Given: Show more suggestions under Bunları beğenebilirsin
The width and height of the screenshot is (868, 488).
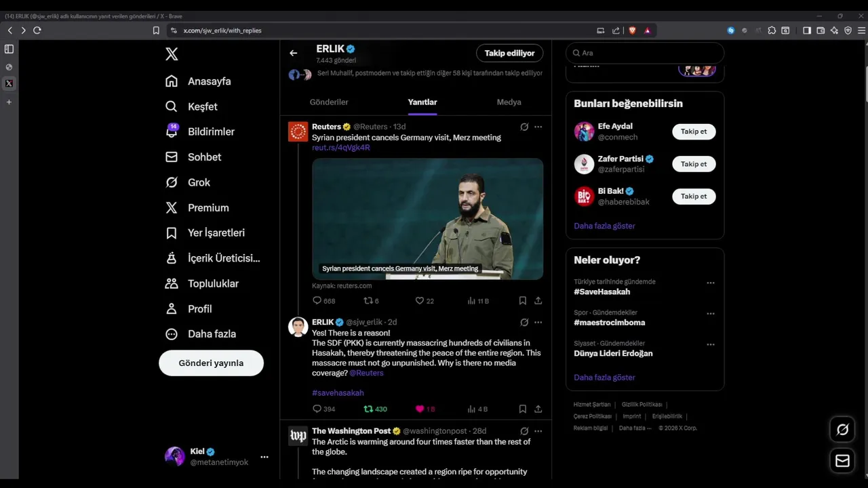Looking at the screenshot, I should (x=604, y=226).
